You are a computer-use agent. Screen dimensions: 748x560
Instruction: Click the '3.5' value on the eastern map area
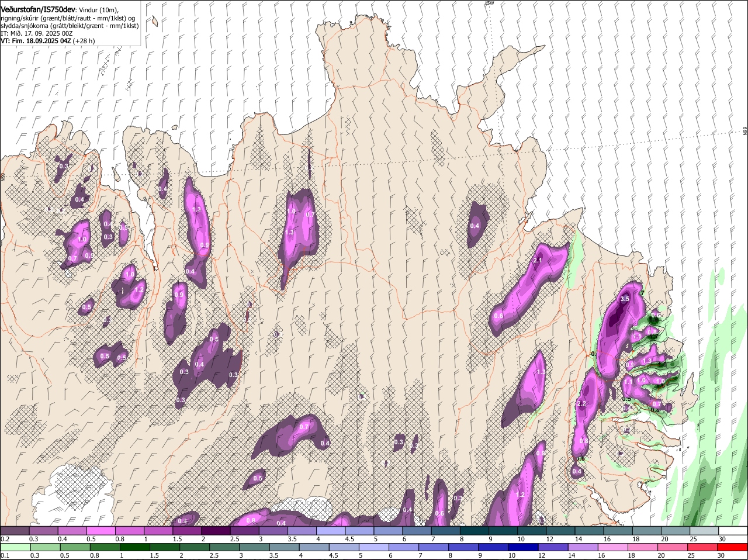(x=624, y=299)
